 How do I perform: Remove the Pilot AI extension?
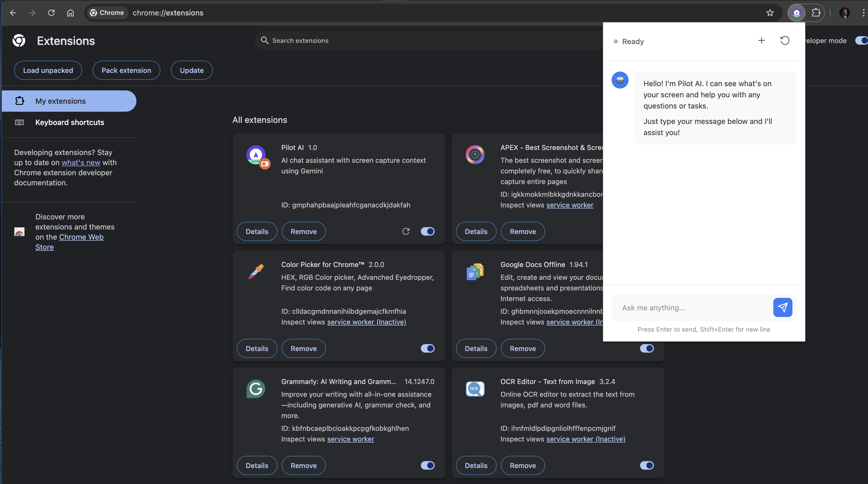(304, 231)
